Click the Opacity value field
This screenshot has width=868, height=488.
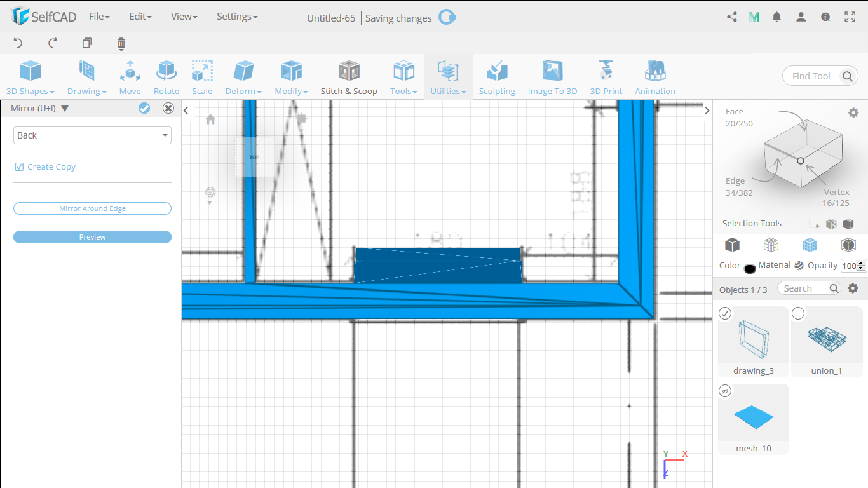click(x=849, y=266)
